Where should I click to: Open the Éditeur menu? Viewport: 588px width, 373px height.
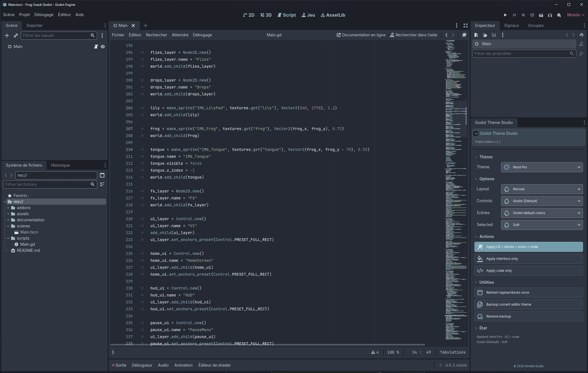point(64,15)
